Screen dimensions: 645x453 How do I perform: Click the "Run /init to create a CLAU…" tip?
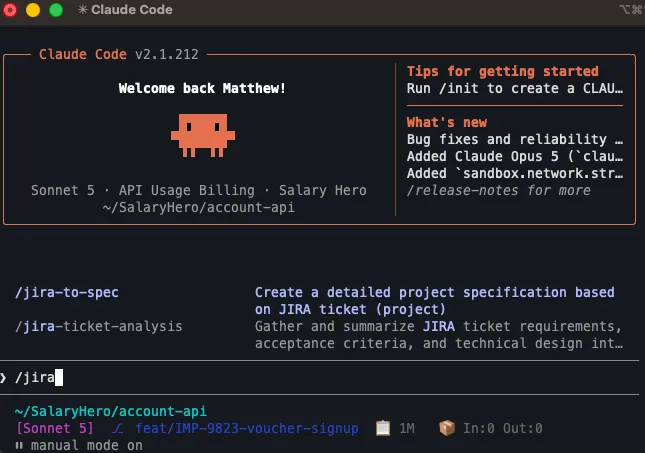[515, 88]
